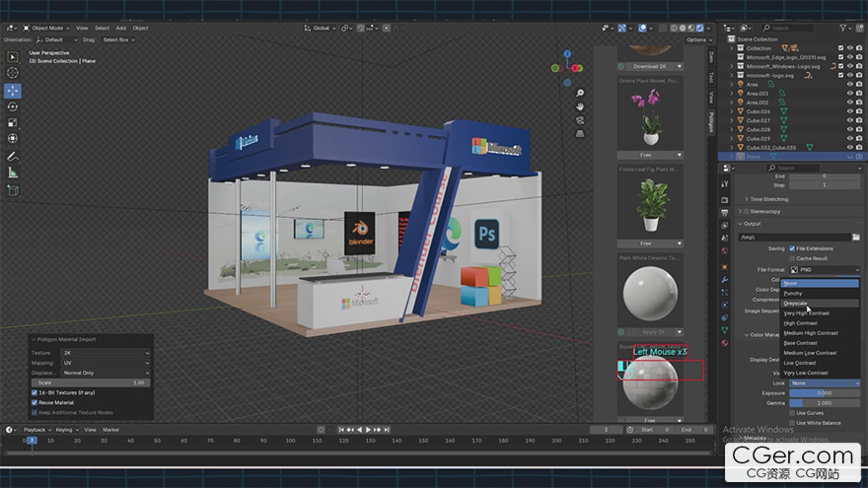Choose Very High Contrast look option

tap(820, 314)
